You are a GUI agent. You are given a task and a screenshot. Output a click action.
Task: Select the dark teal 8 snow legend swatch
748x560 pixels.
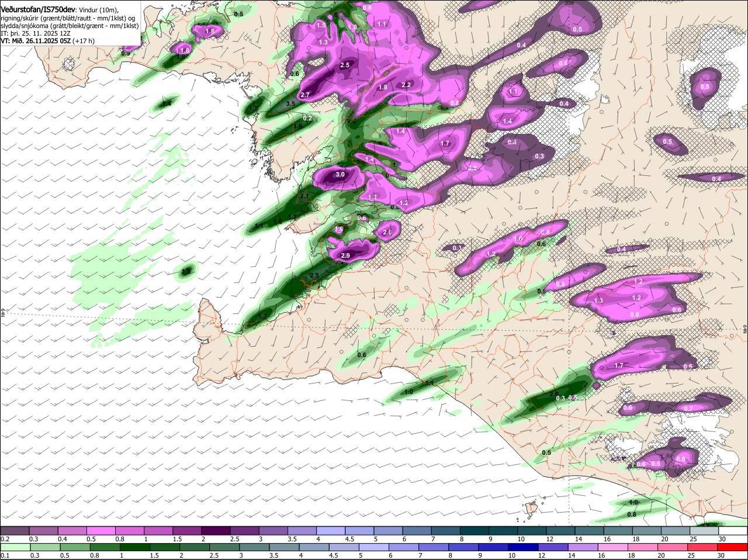coord(476,530)
